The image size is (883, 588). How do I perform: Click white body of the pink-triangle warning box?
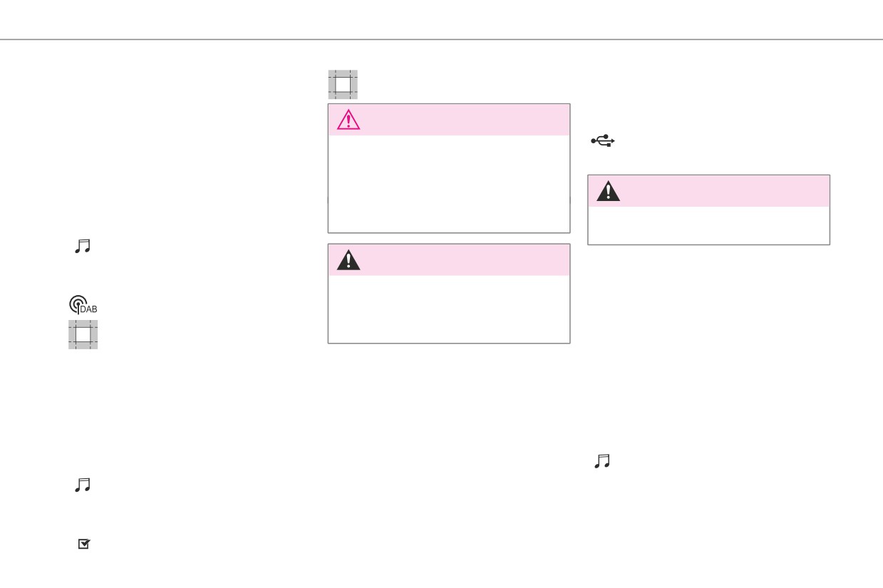pos(449,184)
